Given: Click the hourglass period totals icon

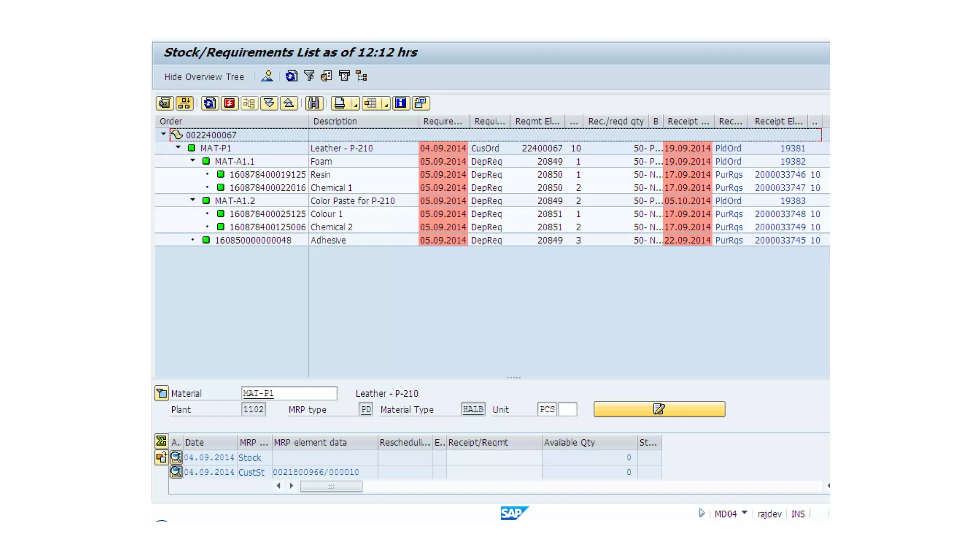Looking at the screenshot, I should (344, 76).
